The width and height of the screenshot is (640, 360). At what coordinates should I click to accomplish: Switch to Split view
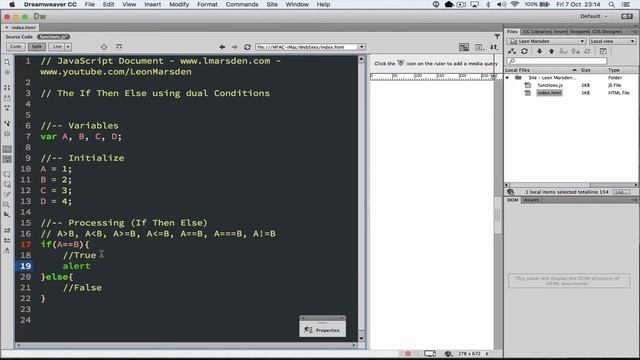pyautogui.click(x=37, y=47)
